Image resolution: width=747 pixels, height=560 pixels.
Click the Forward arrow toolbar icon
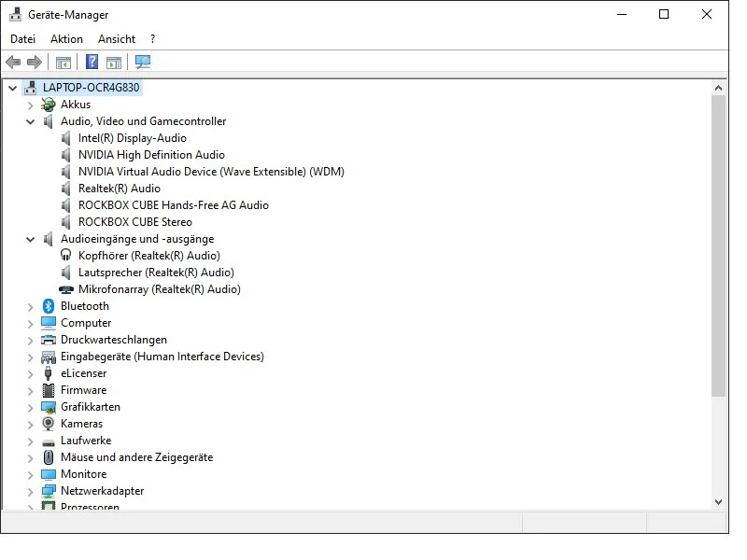35,62
